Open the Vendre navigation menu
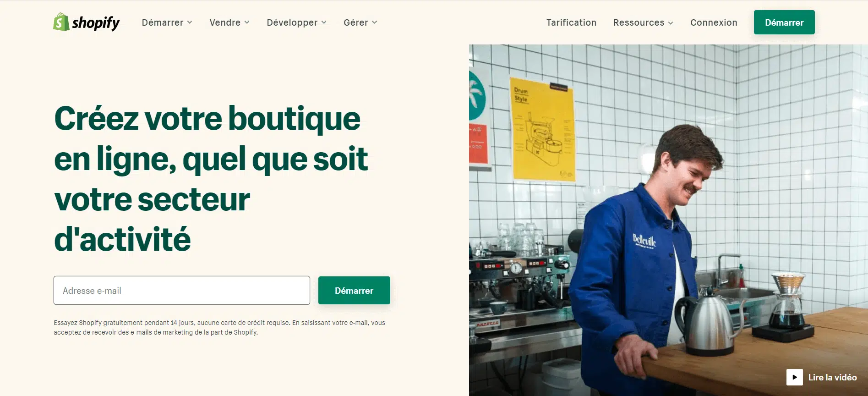Viewport: 868px width, 396px height. tap(225, 22)
